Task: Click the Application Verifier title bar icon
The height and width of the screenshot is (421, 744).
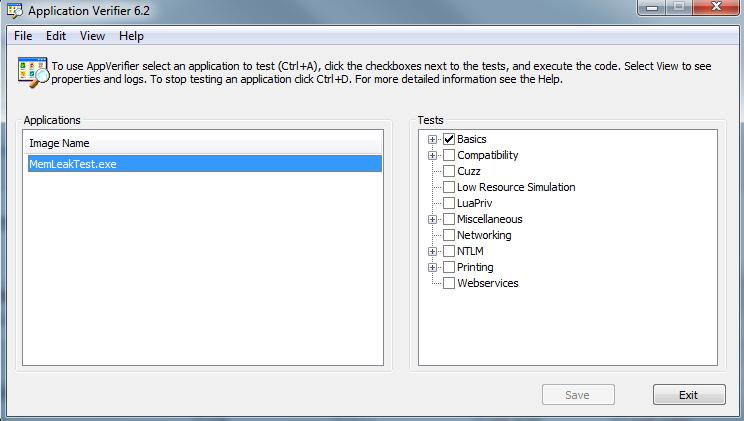Action: [x=14, y=11]
